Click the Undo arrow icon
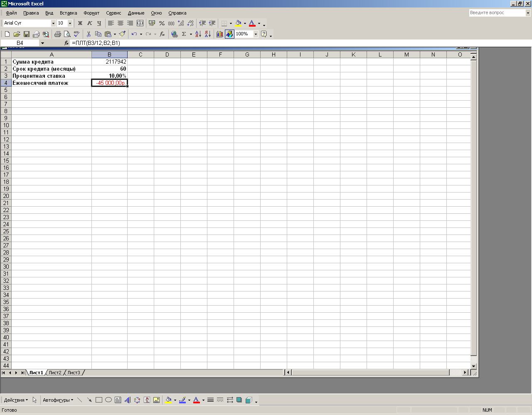The width and height of the screenshot is (532, 415). [134, 34]
